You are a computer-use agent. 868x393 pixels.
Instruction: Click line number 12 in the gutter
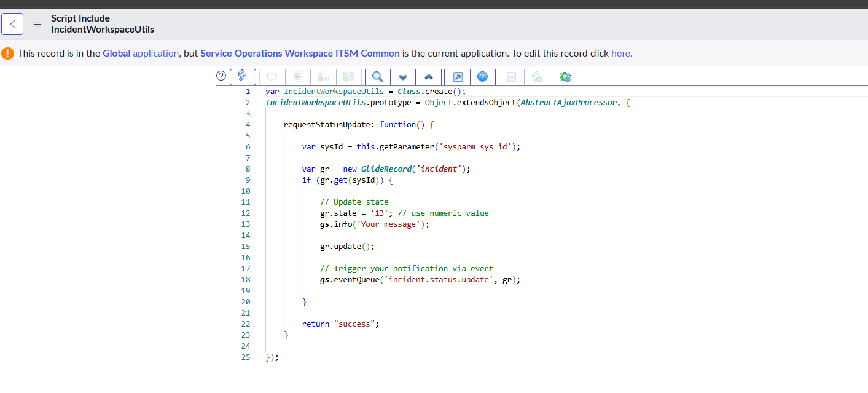tap(246, 213)
